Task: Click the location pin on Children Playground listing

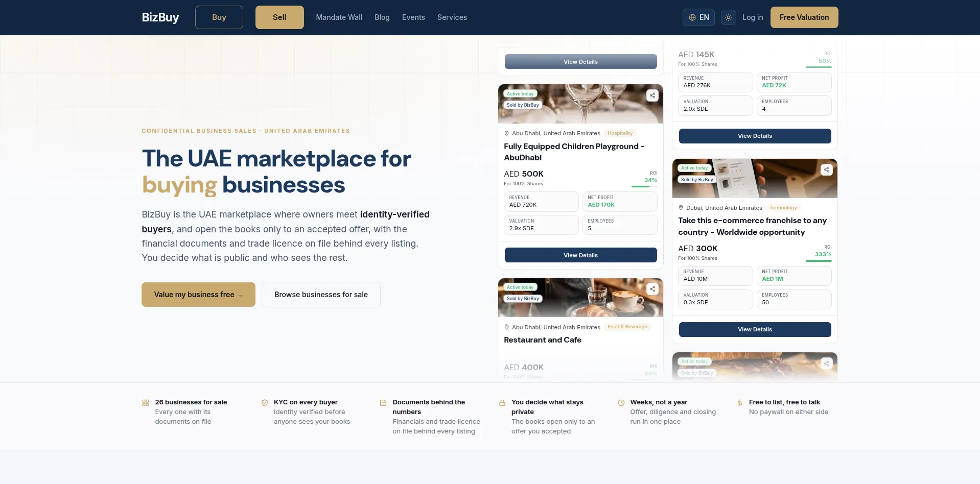Action: 507,133
